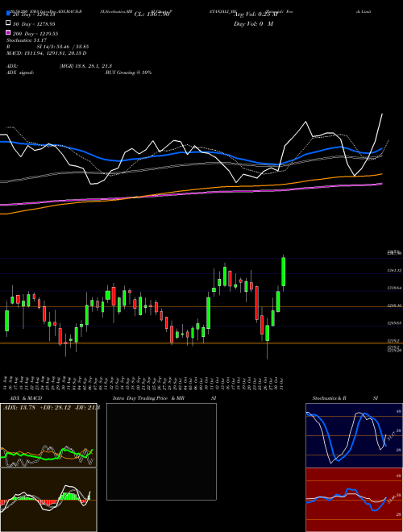Click the CL: 1367.90 closing price text
Image resolution: width=403 pixels, height=532 pixels.
coord(152,15)
